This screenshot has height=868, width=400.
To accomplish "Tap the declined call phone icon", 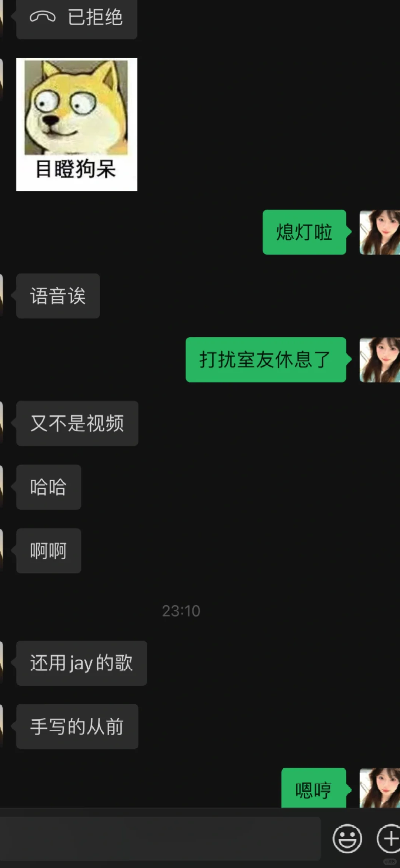I will click(x=43, y=17).
